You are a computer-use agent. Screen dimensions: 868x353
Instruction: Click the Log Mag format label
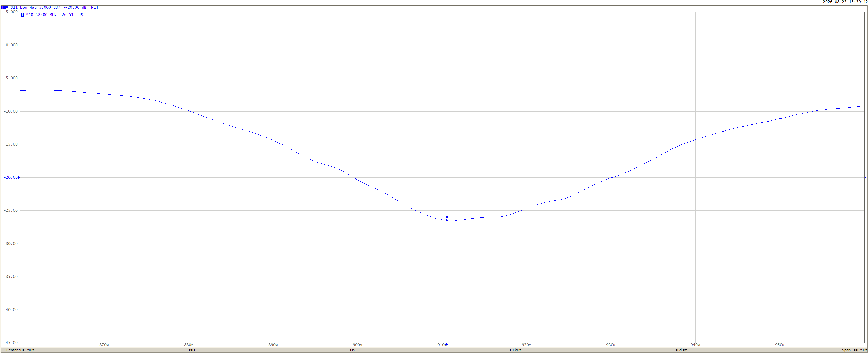(x=28, y=7)
